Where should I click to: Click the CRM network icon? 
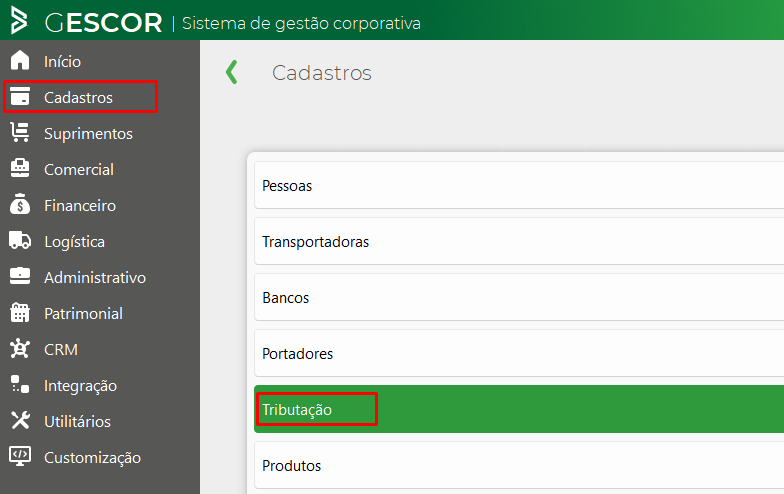coord(20,348)
